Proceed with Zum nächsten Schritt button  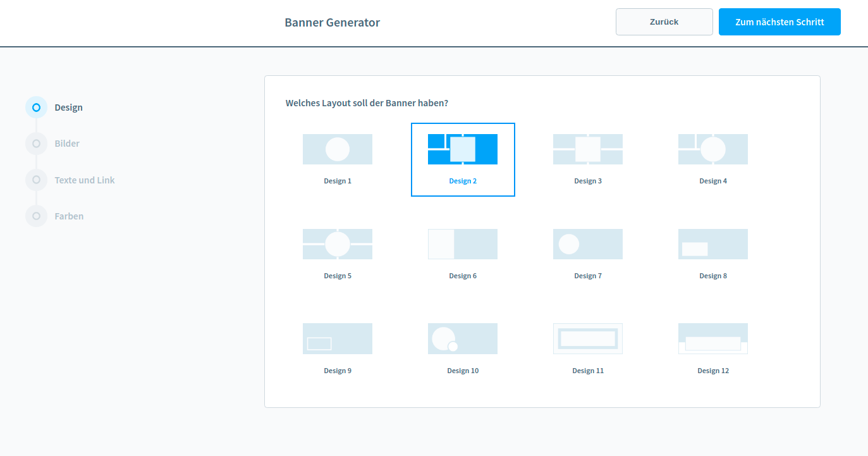779,22
